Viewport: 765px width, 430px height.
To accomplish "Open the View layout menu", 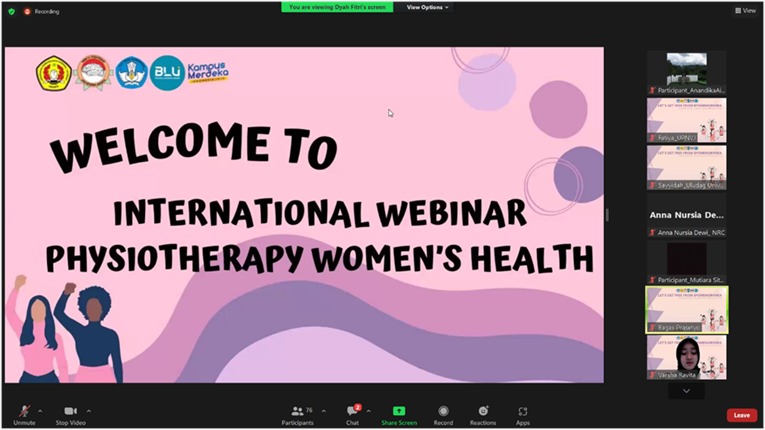I will coord(745,10).
